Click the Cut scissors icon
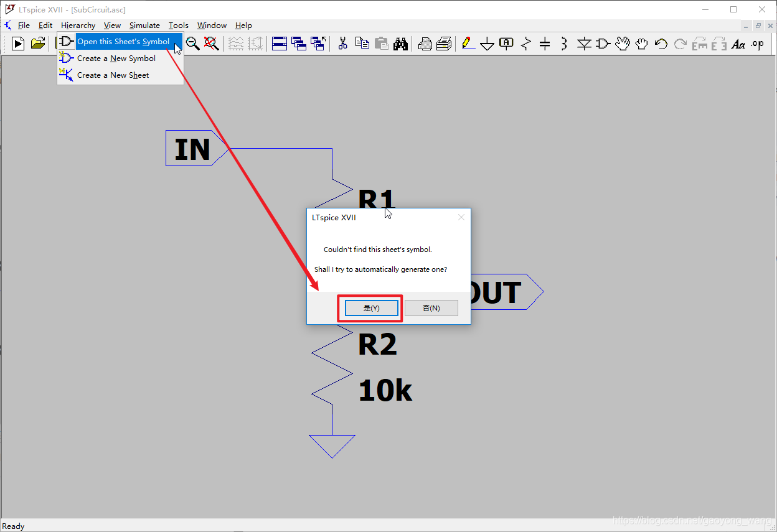 pyautogui.click(x=342, y=44)
